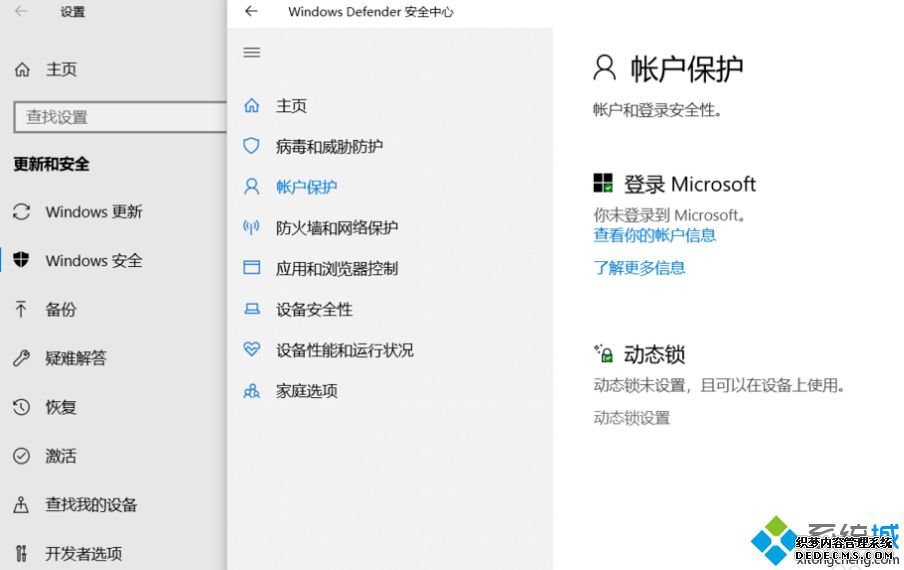Click the window icon for 应用和浏览器控制

tap(251, 267)
